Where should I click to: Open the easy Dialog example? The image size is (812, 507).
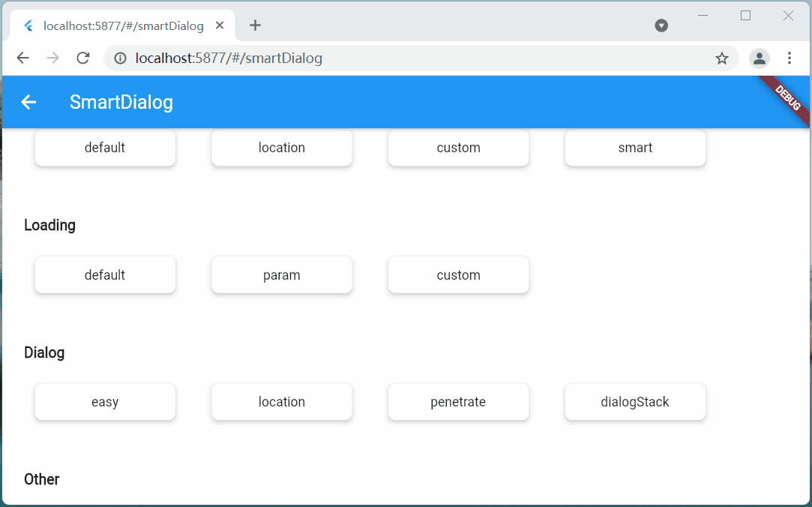click(104, 401)
